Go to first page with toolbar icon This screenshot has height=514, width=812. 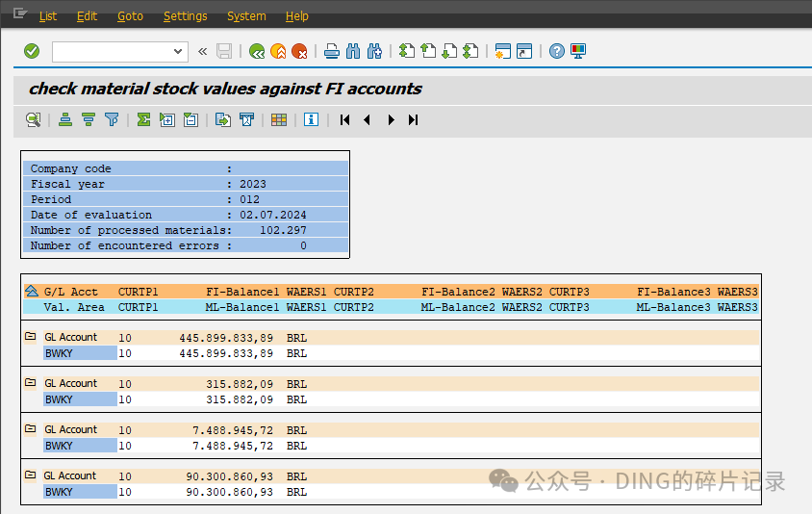tap(407, 51)
